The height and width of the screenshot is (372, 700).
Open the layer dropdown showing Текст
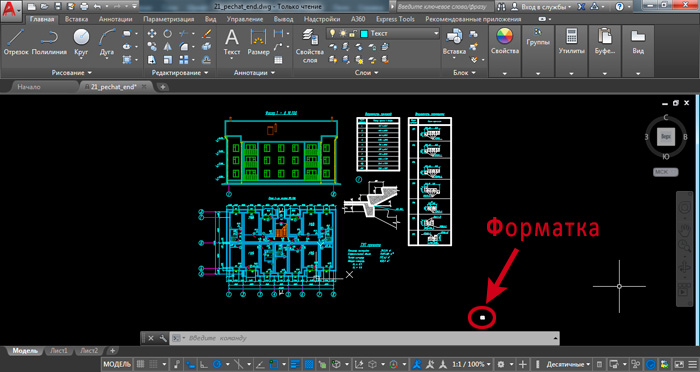pyautogui.click(x=383, y=33)
